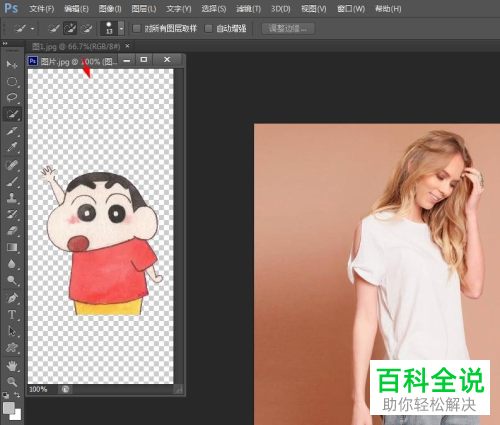
Task: Open the 窗口(W) menu
Action: coord(351,9)
